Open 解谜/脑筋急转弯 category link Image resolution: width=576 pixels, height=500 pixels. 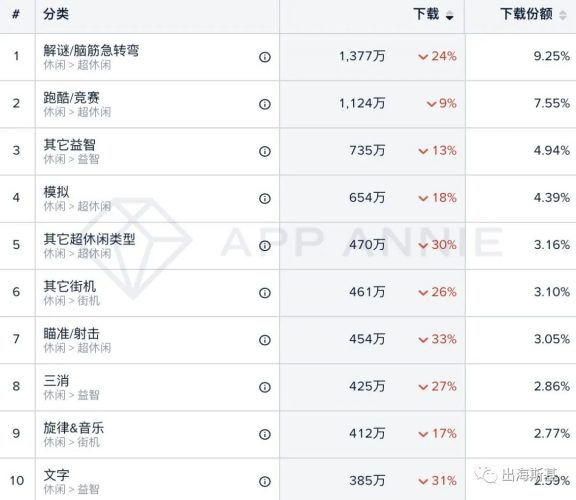pos(91,50)
